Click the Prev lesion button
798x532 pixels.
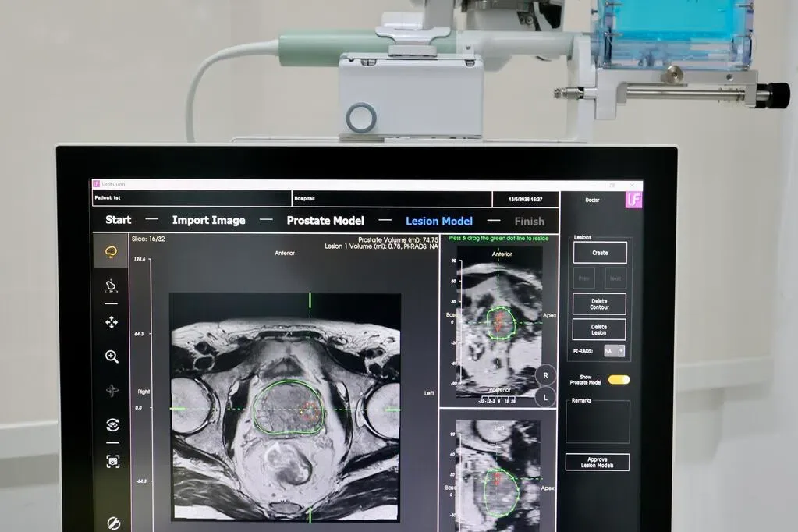[583, 278]
